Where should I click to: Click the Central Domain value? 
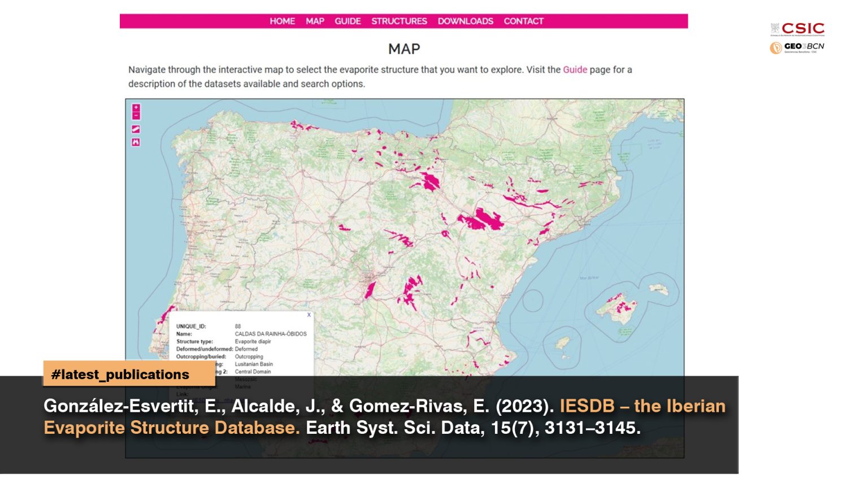pyautogui.click(x=253, y=372)
